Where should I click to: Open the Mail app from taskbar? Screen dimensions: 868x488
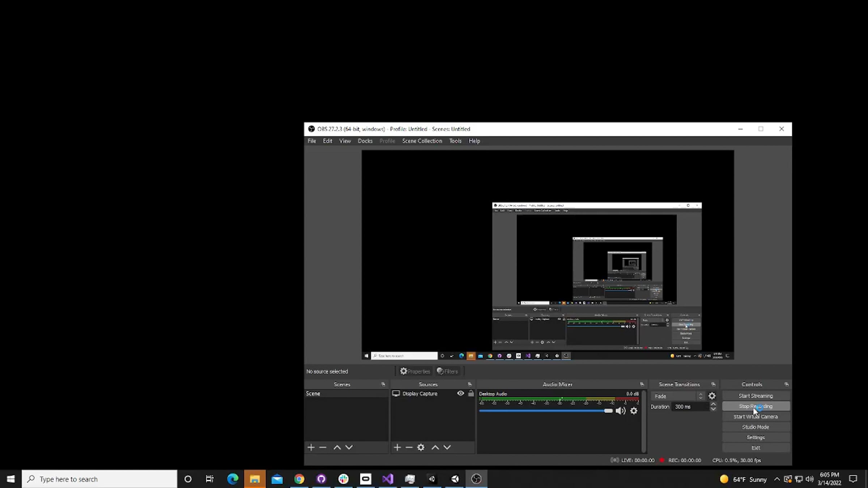pyautogui.click(x=277, y=479)
